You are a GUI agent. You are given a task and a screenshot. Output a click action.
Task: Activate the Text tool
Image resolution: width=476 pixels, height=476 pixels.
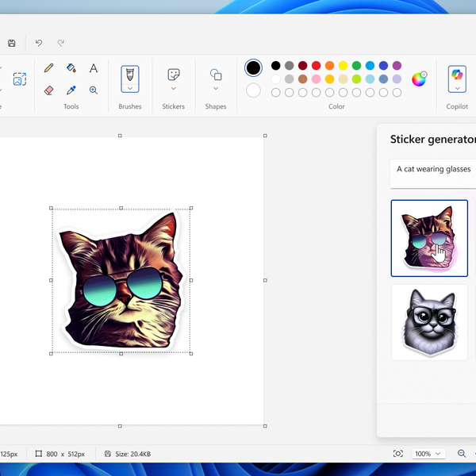pyautogui.click(x=94, y=68)
